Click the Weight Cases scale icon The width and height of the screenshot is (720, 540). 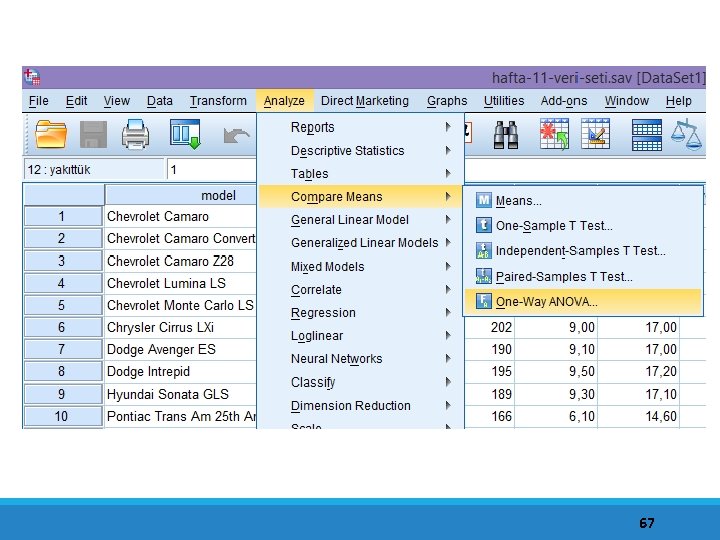686,135
